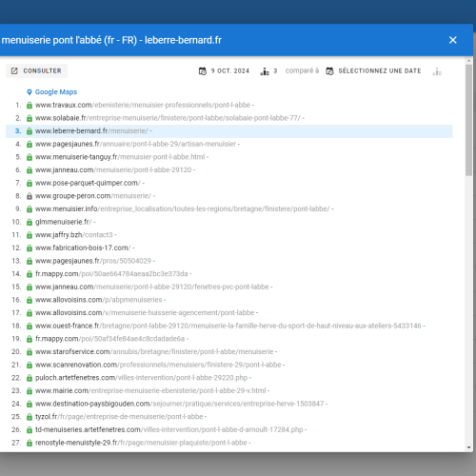This screenshot has width=476, height=476.
Task: Click grey lock icon beside groupe-peron.com
Action: [x=30, y=196]
